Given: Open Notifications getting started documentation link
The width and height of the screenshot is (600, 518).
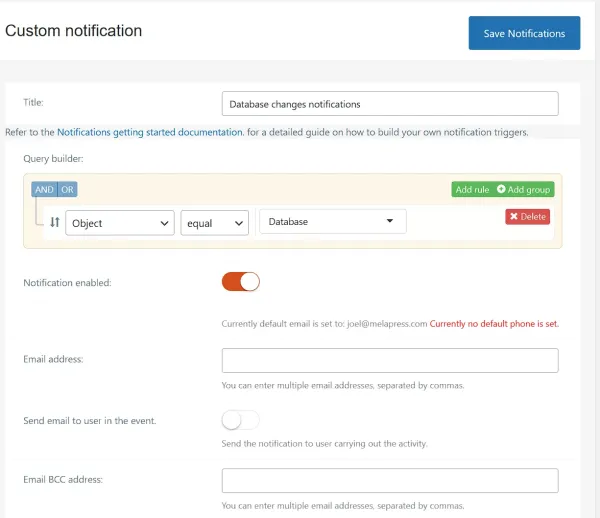Looking at the screenshot, I should (149, 132).
